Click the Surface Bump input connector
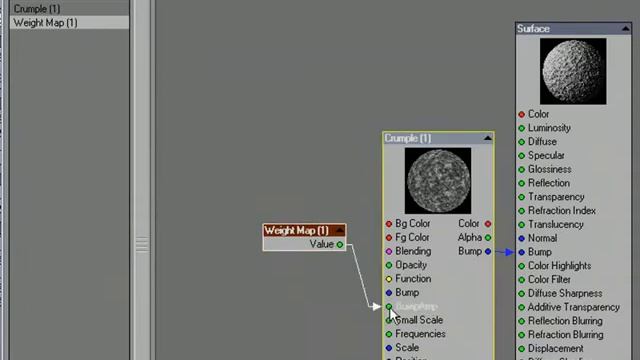 pyautogui.click(x=521, y=252)
